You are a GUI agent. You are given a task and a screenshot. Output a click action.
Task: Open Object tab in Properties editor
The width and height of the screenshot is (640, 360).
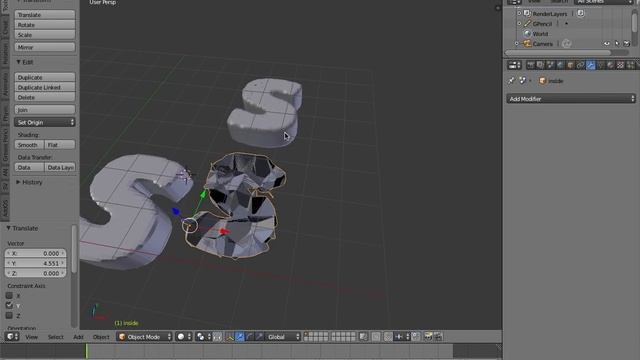pos(570,65)
